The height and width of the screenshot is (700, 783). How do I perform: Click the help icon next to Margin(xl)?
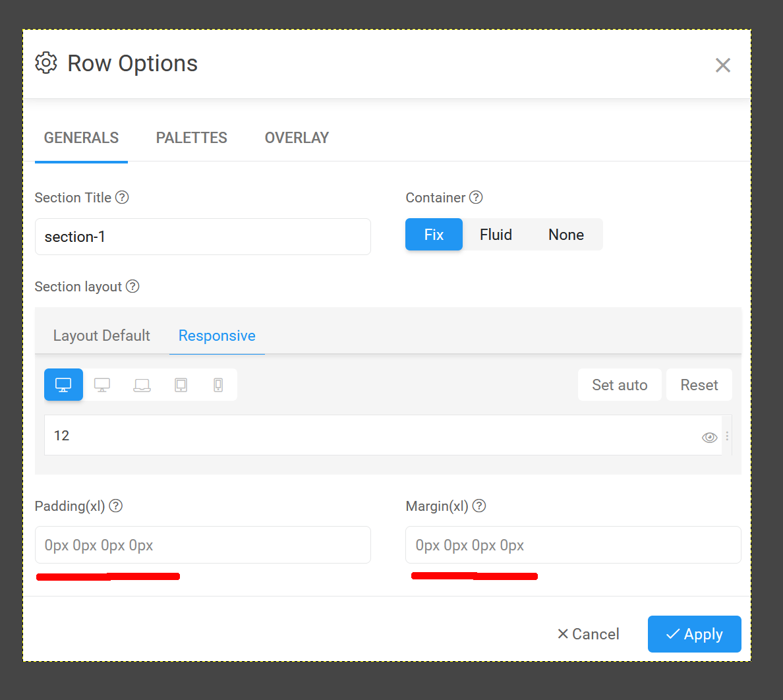tap(479, 506)
